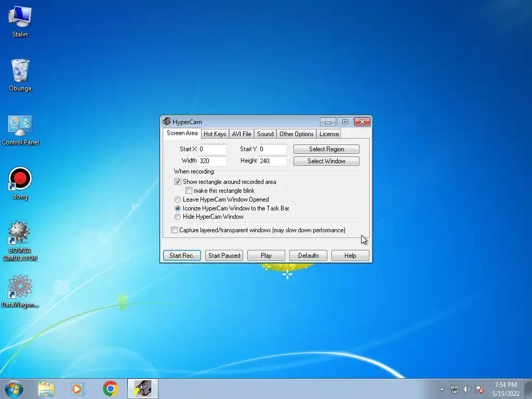
Task: Click the Start Rec. button
Action: [182, 256]
